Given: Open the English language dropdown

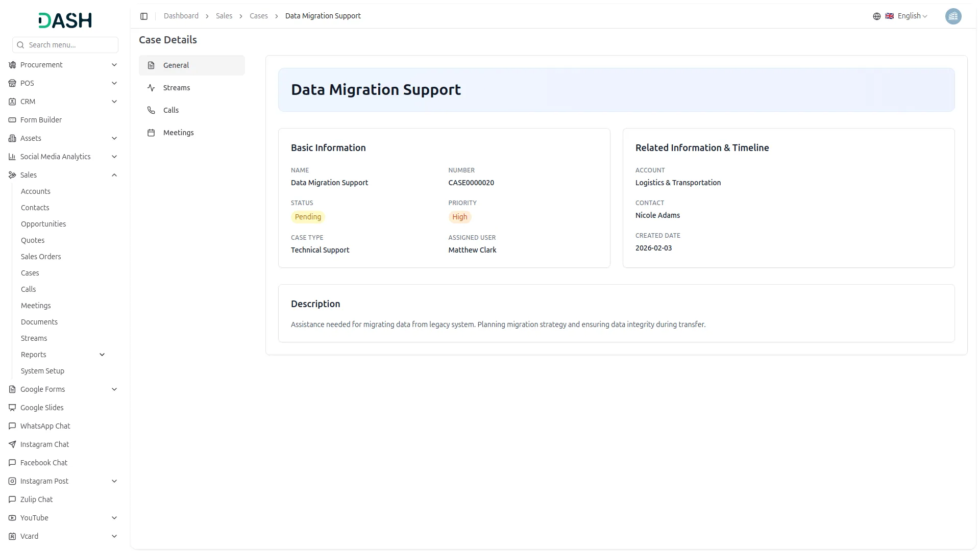Looking at the screenshot, I should (906, 16).
